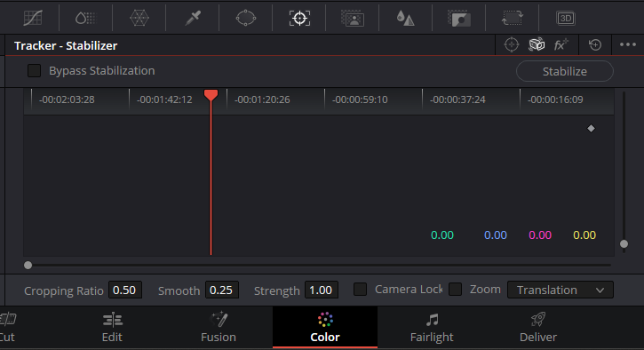644x350 pixels.
Task: Open the Color Warper palette icon
Action: coord(139,18)
